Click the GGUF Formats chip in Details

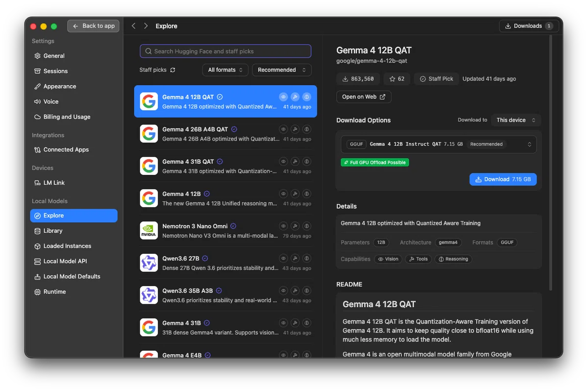[x=507, y=243]
